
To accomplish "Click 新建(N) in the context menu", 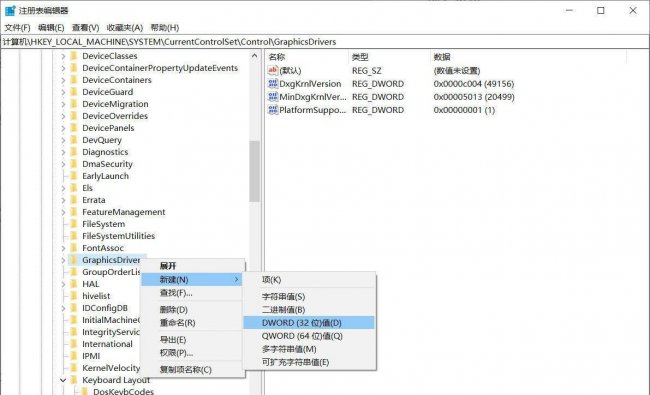I will coord(192,280).
